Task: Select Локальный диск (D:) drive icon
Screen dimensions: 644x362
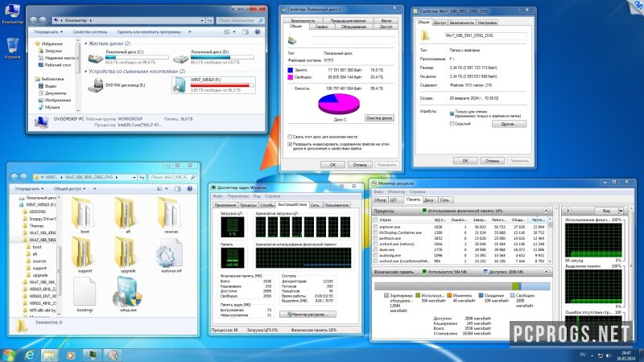Action: (x=180, y=58)
